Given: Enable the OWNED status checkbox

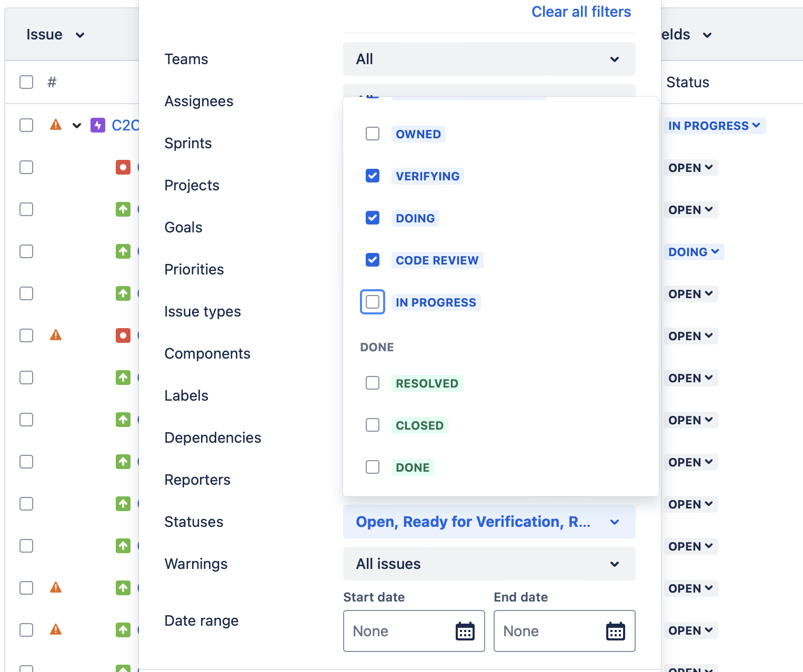Looking at the screenshot, I should tap(373, 134).
